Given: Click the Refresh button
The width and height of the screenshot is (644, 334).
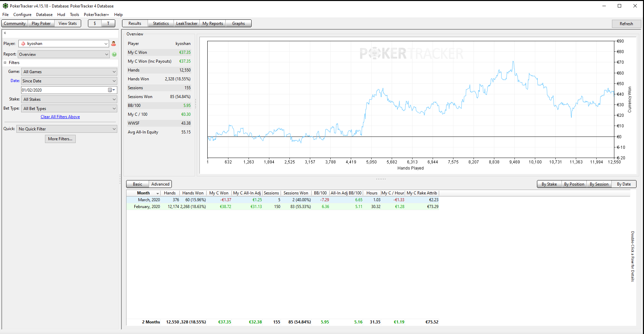Looking at the screenshot, I should tap(626, 24).
